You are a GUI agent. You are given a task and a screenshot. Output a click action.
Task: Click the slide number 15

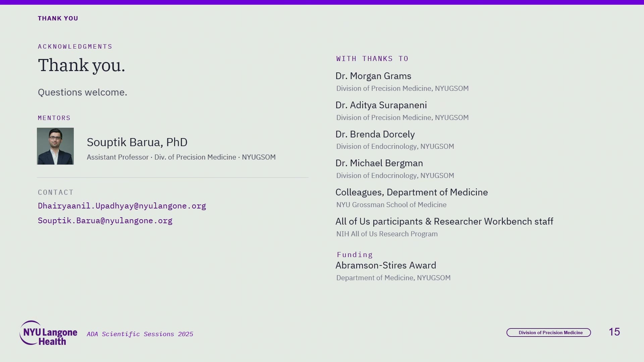614,332
